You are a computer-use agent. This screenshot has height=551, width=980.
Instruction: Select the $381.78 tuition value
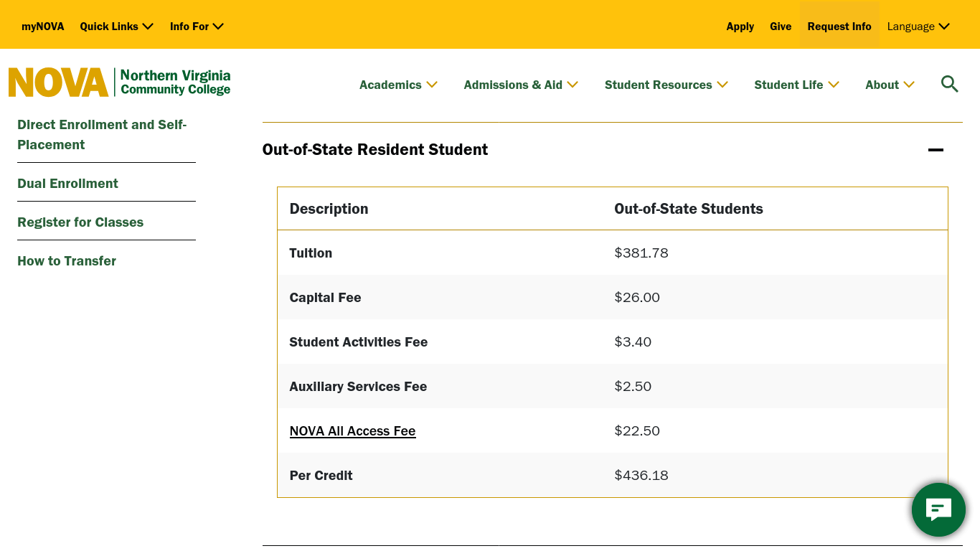click(x=641, y=253)
